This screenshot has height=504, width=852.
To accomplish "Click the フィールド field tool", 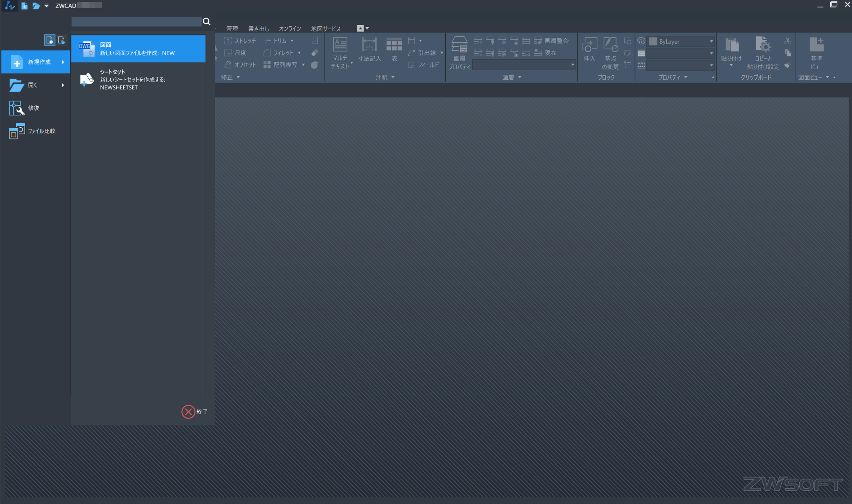I will [x=424, y=65].
